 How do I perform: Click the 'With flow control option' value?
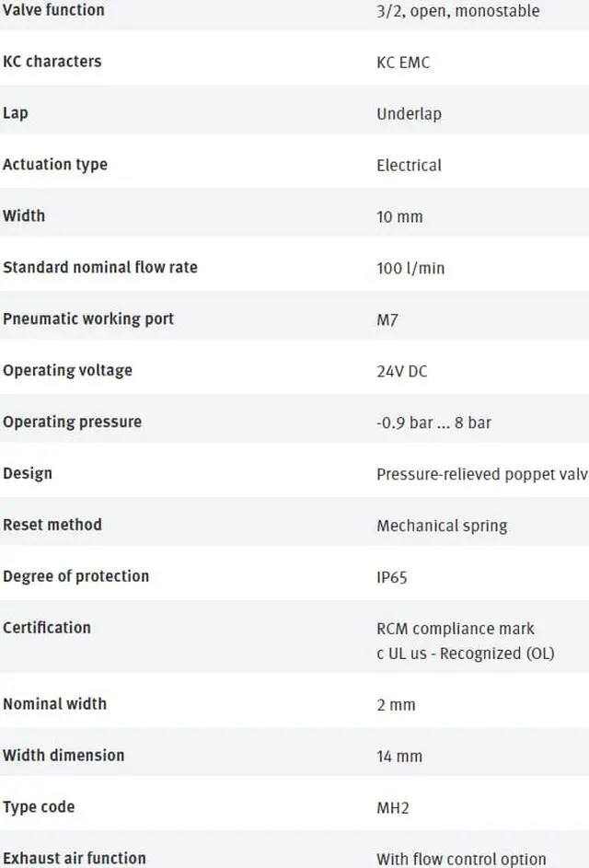tap(461, 859)
